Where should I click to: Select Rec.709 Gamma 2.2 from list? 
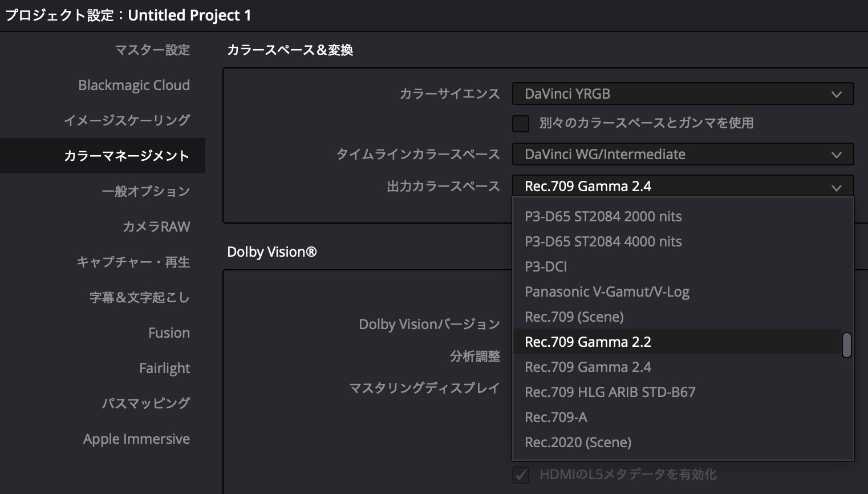(587, 342)
